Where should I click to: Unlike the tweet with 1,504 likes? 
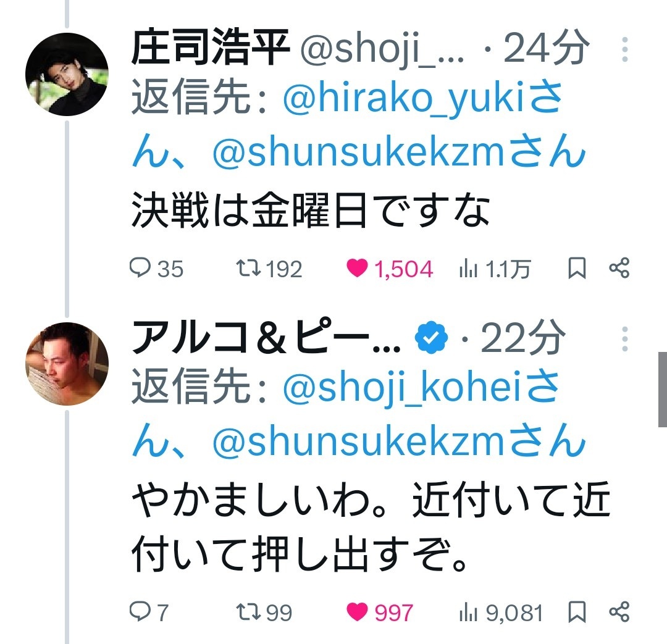click(x=358, y=269)
